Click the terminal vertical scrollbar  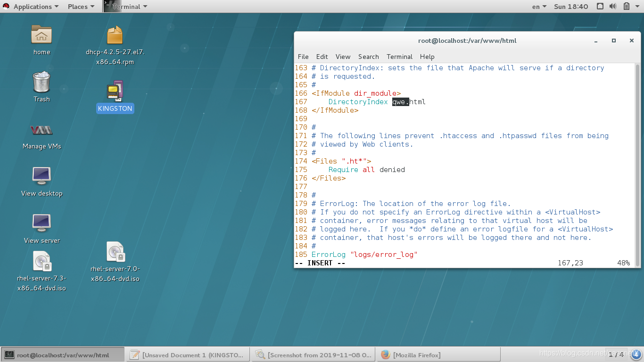coord(638,165)
